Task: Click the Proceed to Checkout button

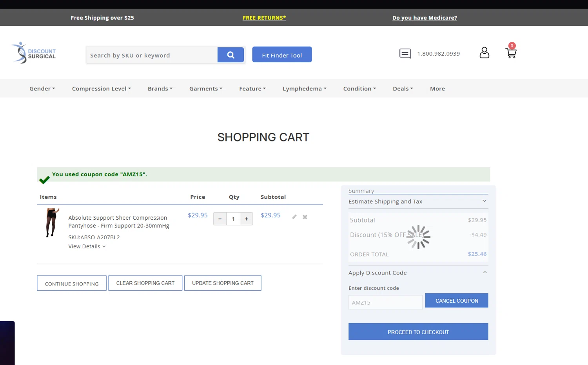Action: 418,332
